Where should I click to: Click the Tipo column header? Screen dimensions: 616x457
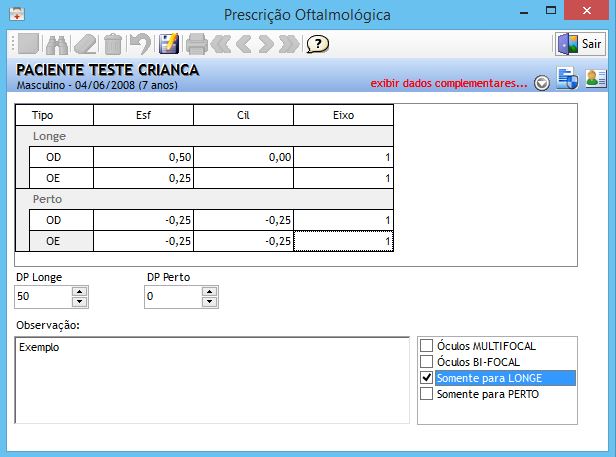point(54,115)
